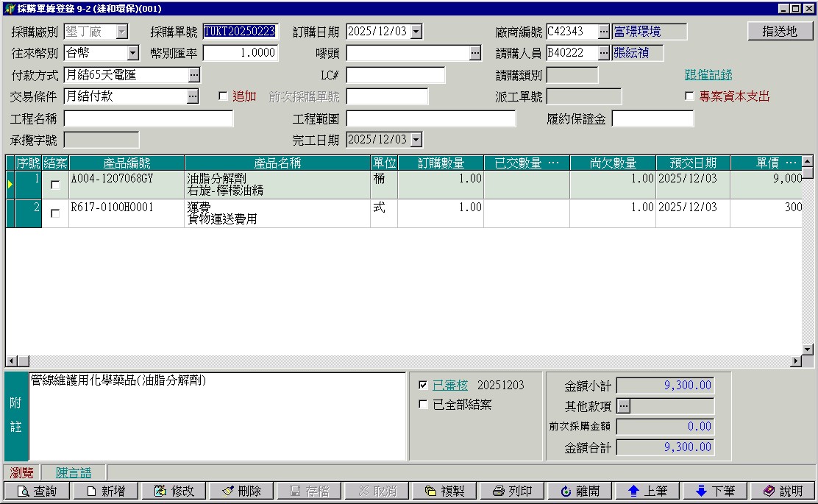
Task: Print the order with 列印 button
Action: pyautogui.click(x=513, y=491)
